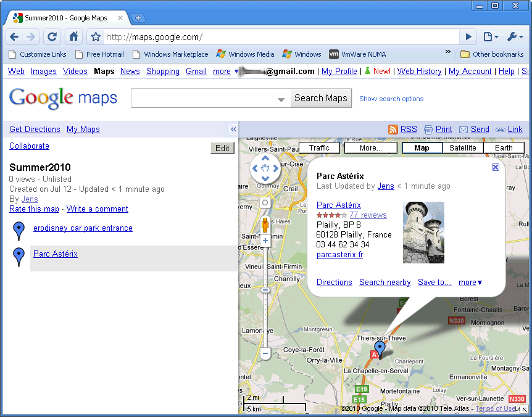Click the Maps search text box

coord(204,98)
